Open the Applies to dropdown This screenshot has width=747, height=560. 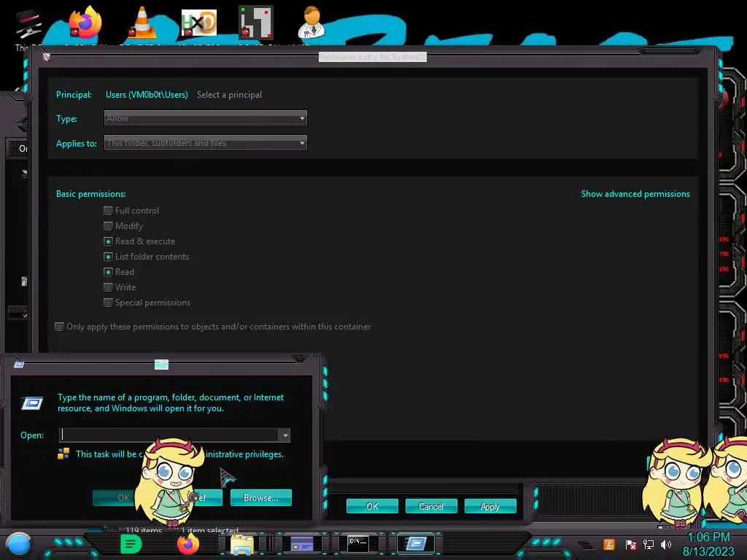click(205, 143)
